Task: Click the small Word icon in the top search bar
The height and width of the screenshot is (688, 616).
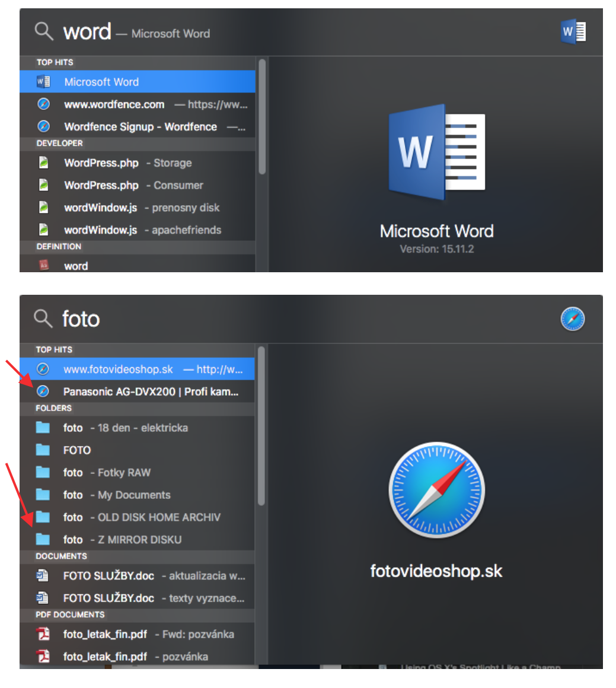Action: point(573,31)
